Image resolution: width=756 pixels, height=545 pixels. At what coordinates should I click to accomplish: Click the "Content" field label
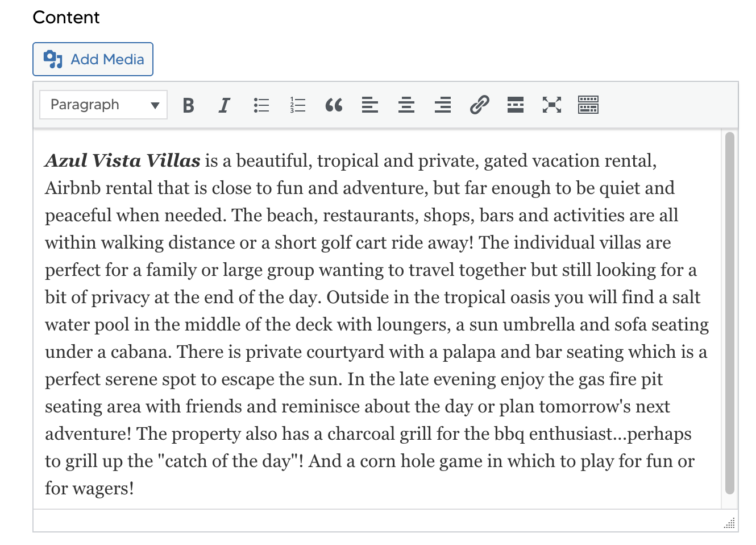coord(66,18)
